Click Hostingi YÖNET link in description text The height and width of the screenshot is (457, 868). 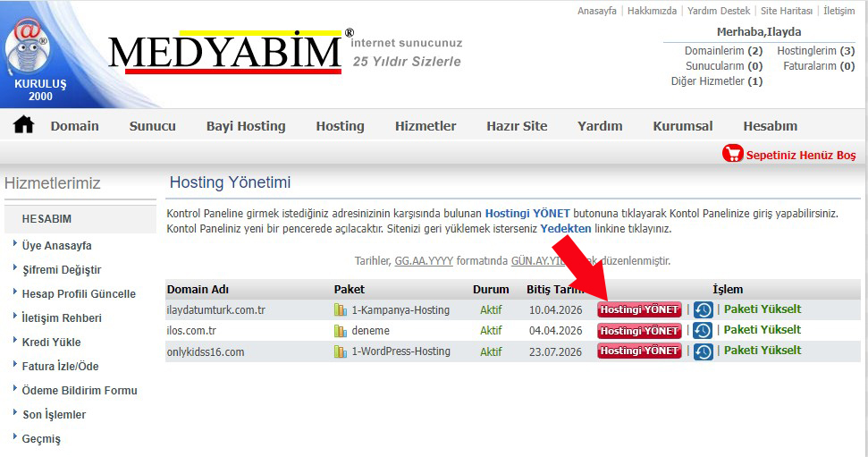[527, 213]
